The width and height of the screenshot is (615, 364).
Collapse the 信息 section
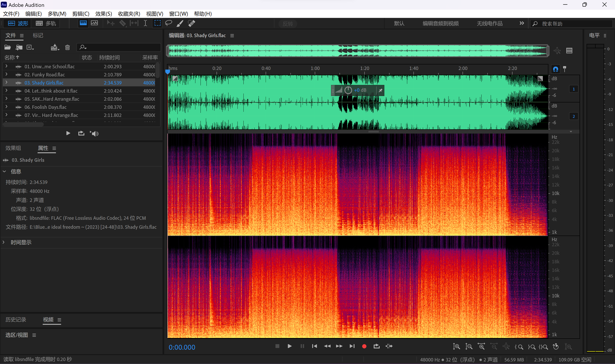click(x=4, y=172)
